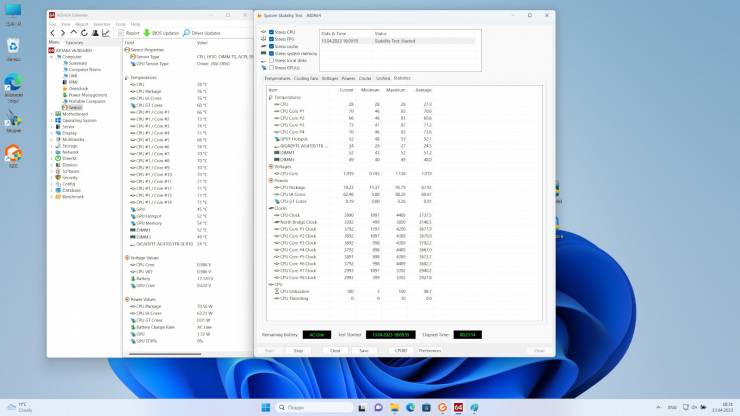Click the Preferences button in Stability Test
Viewport: 740px width, 416px height.
(x=429, y=351)
